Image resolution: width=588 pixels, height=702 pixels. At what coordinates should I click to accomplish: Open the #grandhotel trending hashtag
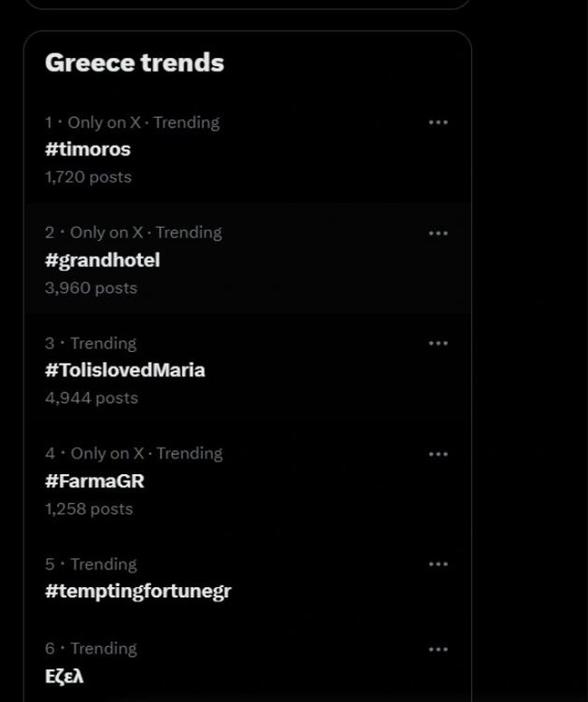click(102, 260)
